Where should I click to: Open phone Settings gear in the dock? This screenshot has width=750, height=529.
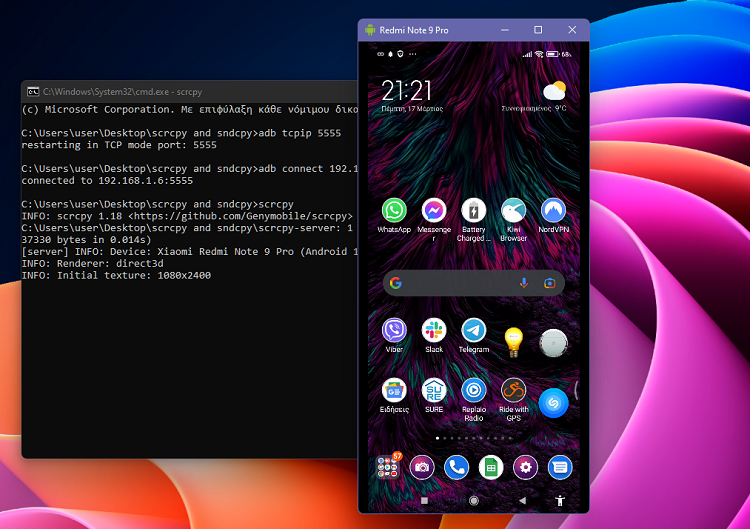[525, 467]
